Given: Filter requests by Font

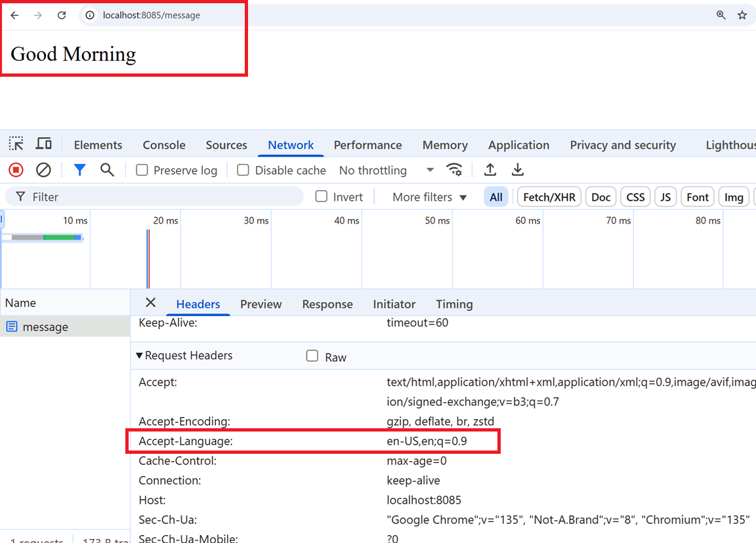Looking at the screenshot, I should coord(698,197).
